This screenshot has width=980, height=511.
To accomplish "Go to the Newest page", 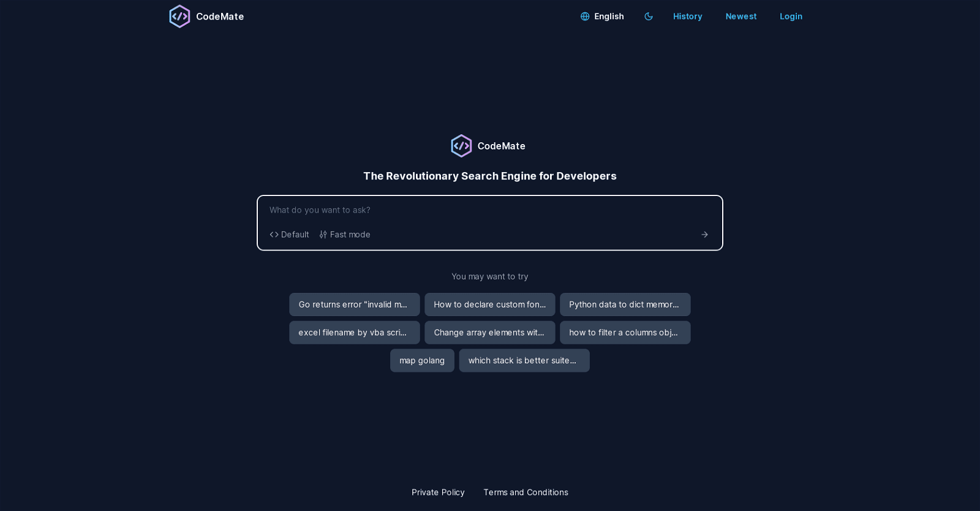I will (741, 17).
